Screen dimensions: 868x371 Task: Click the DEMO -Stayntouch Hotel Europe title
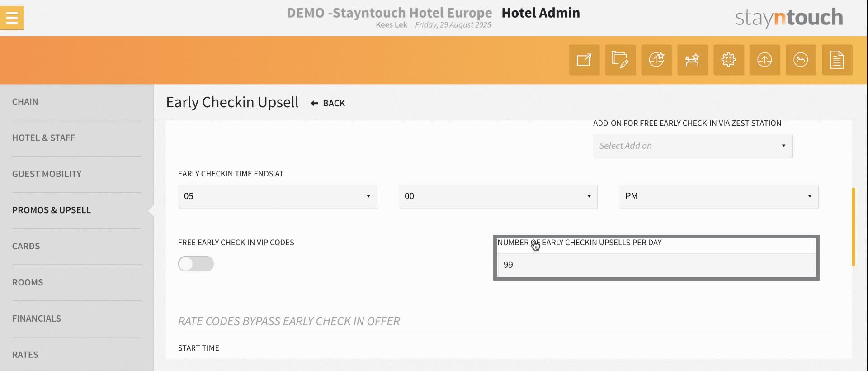tap(389, 13)
